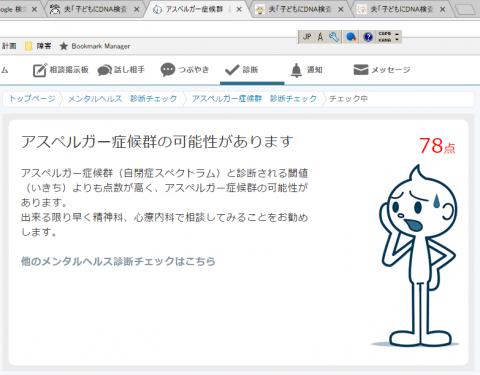Open the 話し相手 menu label

[x=130, y=70]
